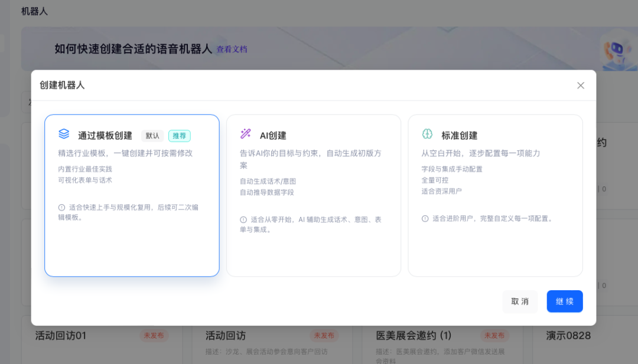Click the 继续 button
The height and width of the screenshot is (364, 638).
coord(564,301)
